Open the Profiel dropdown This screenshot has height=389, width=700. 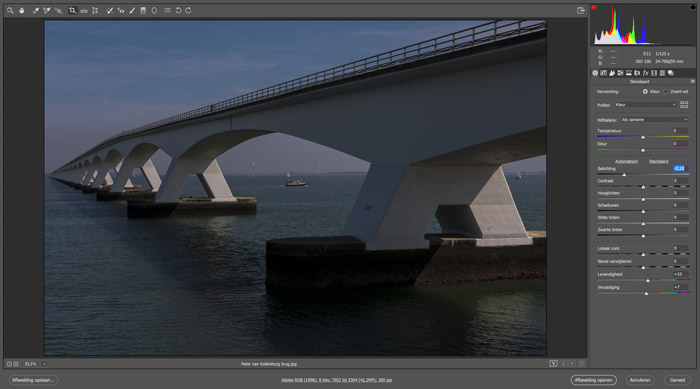646,105
